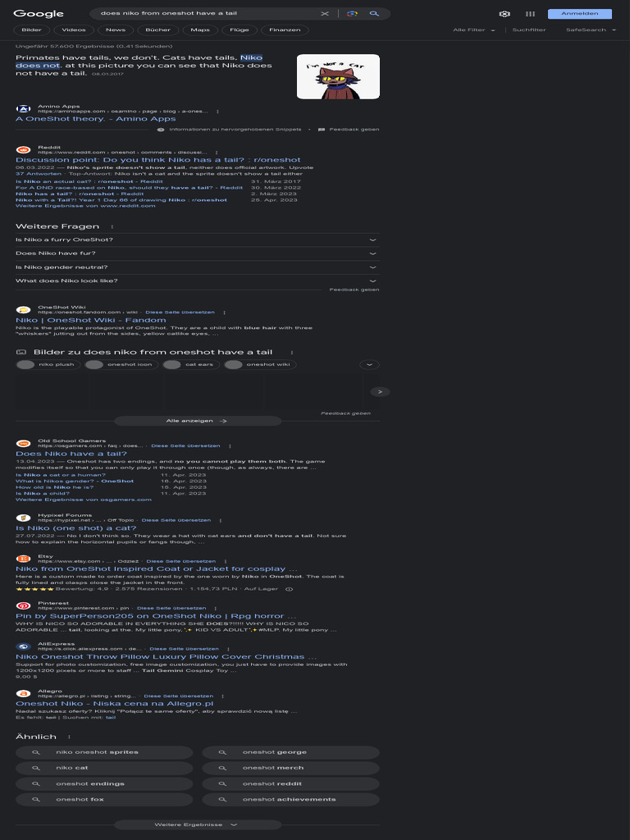
Task: Open three-dot menu beside Weitere Fragen
Action: pyautogui.click(x=112, y=226)
